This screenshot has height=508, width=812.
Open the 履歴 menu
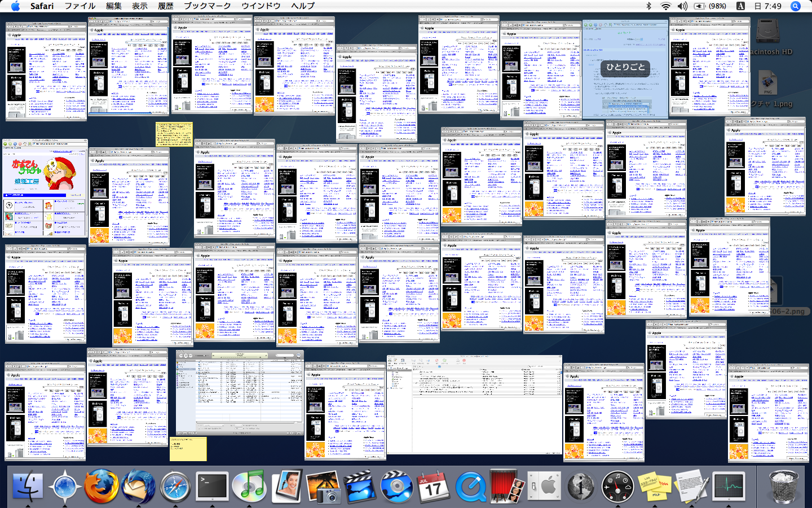tap(166, 6)
